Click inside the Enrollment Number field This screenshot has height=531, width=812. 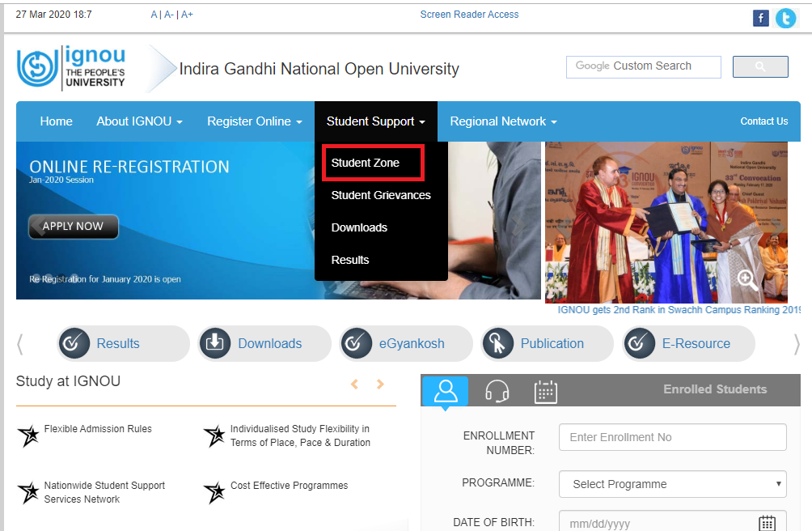pyautogui.click(x=672, y=436)
